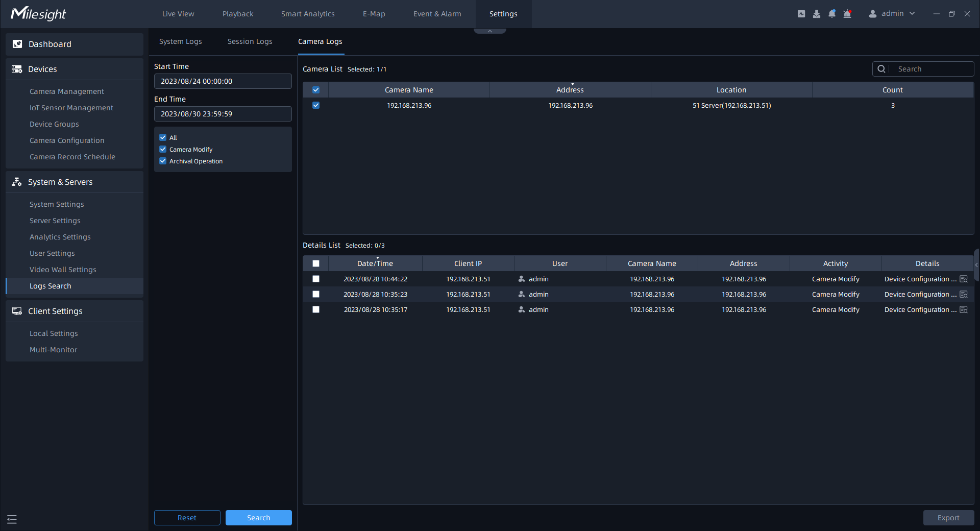Click the blue Search button
This screenshot has height=531, width=980.
click(258, 518)
